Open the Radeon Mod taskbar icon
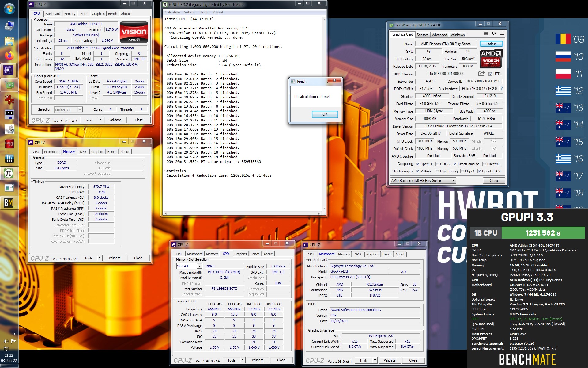This screenshot has height=368, width=588. (9, 144)
